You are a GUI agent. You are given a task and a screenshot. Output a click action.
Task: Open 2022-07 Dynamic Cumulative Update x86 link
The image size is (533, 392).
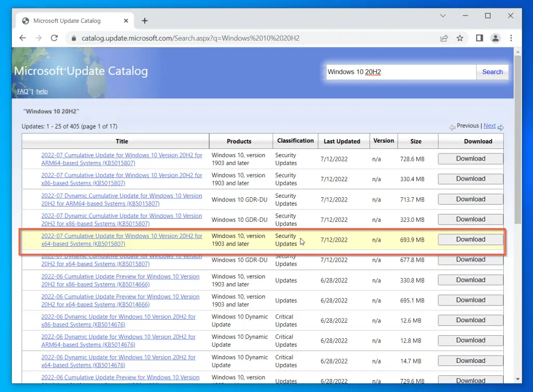pyautogui.click(x=122, y=220)
